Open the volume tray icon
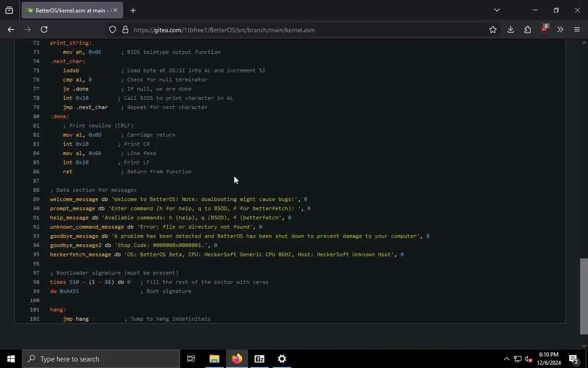Screen dimensions: 588x368 pos(529,359)
